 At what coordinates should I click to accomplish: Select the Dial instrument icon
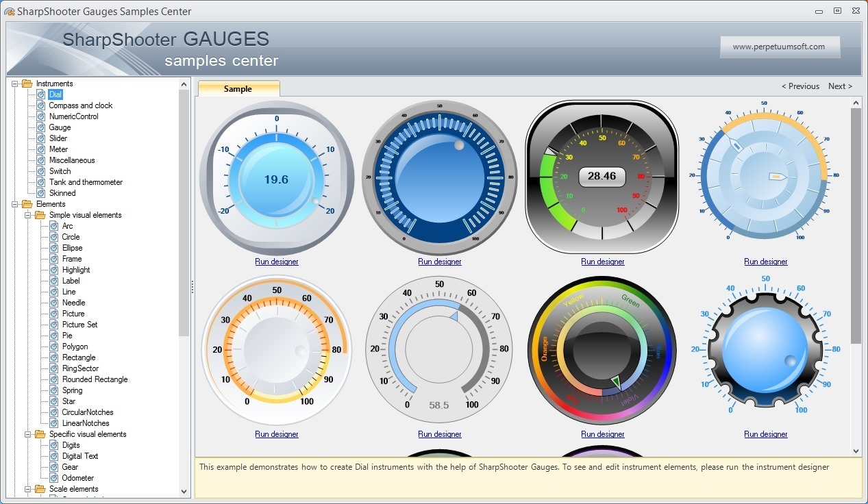pos(41,94)
